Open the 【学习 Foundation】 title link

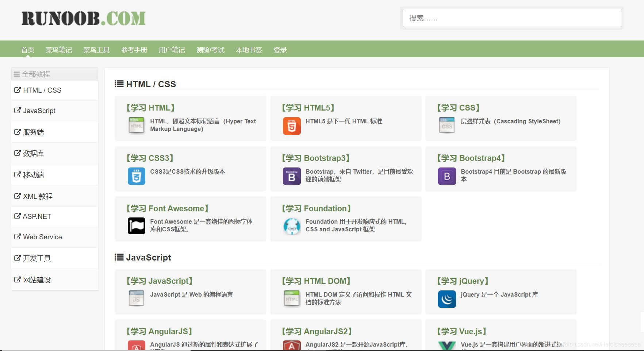316,208
